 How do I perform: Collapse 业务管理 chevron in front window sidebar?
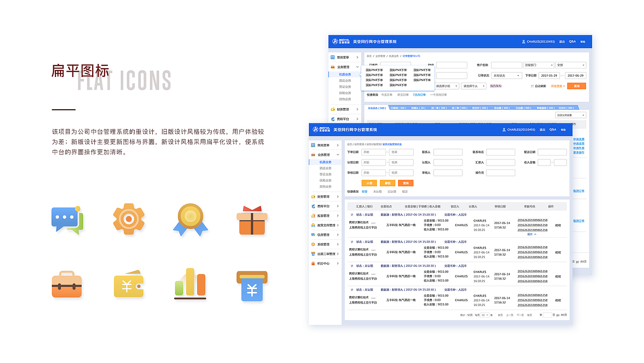[337, 155]
